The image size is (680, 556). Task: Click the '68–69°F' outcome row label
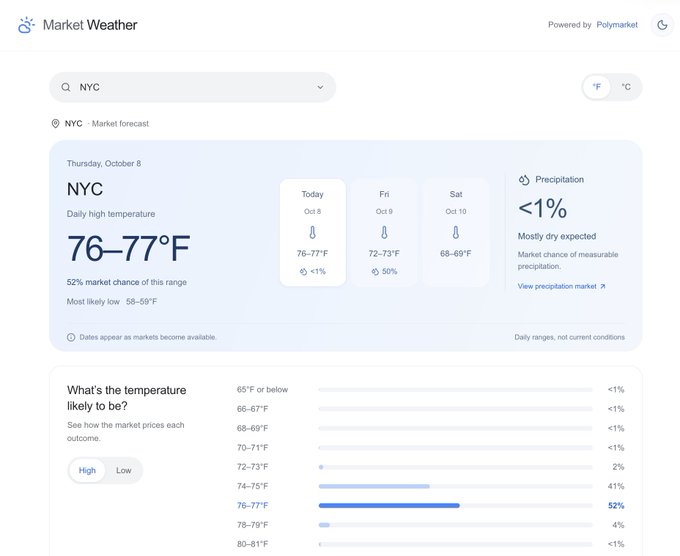(252, 428)
